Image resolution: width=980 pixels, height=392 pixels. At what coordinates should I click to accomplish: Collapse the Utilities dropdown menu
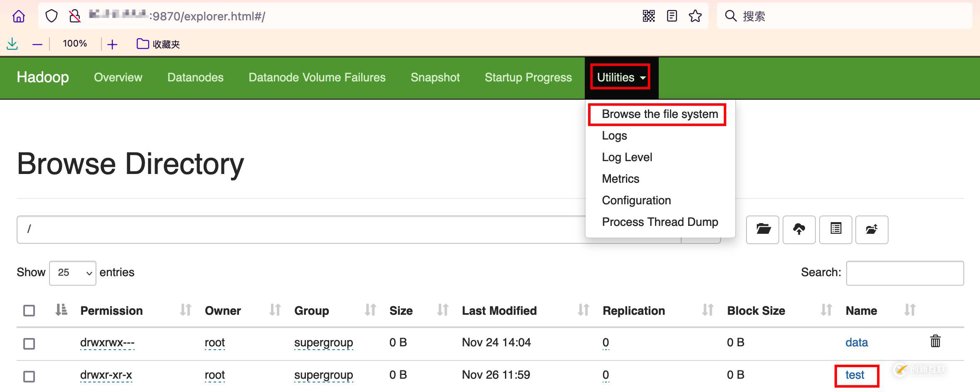coord(621,77)
